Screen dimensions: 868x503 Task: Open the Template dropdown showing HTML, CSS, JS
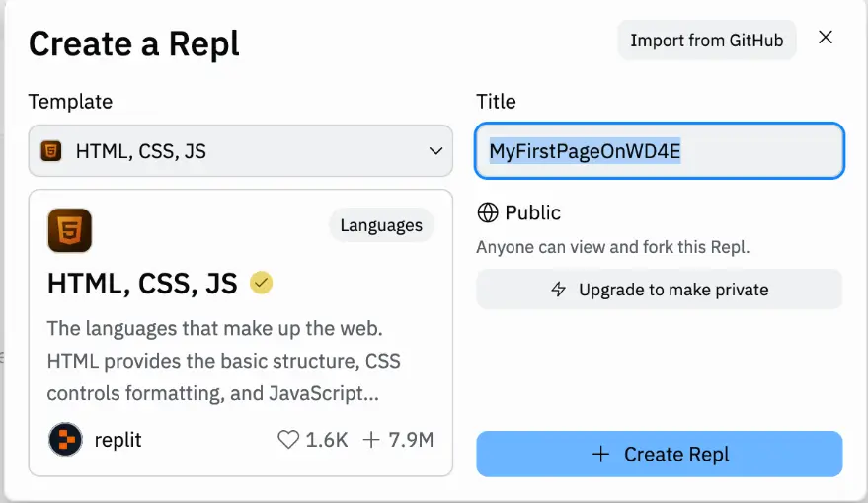tap(241, 150)
